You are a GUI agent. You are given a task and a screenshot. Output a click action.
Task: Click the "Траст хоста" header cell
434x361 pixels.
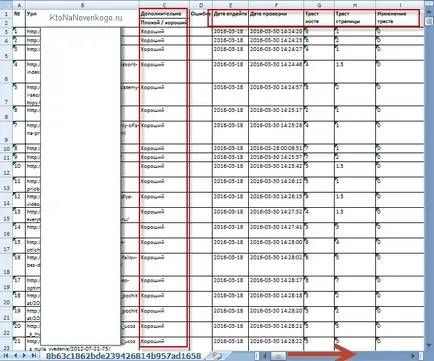click(319, 18)
